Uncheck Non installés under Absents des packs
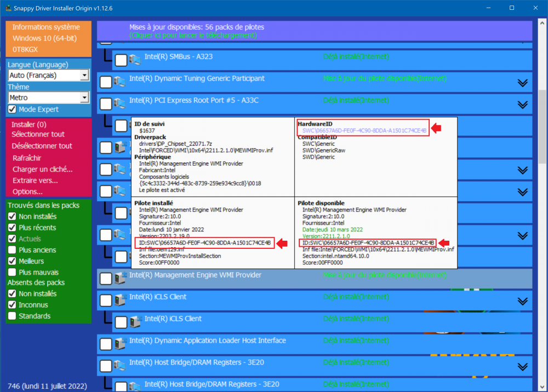548x392 pixels. click(12, 294)
